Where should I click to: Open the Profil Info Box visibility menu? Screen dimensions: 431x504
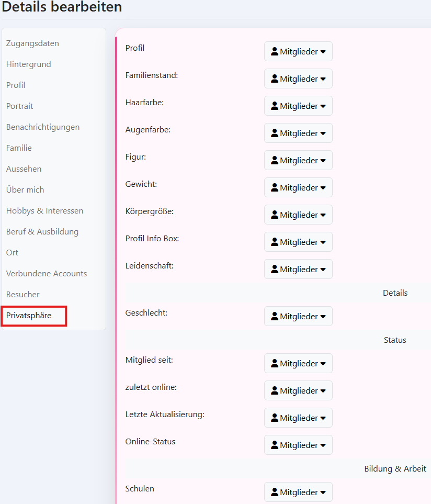coord(298,242)
